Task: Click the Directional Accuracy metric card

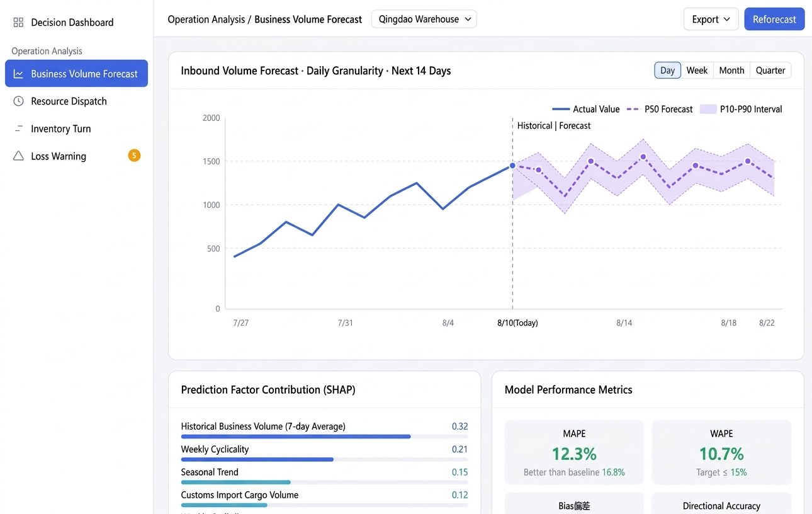Action: coord(721,504)
